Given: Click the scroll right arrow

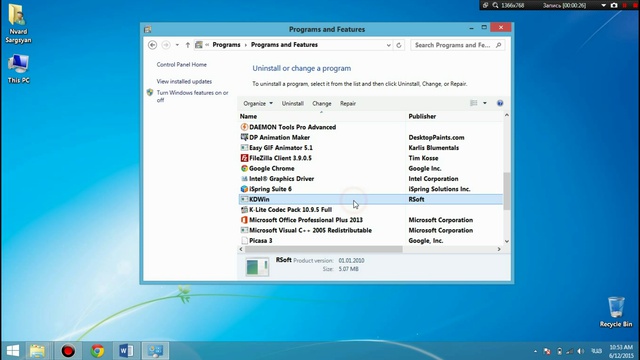Looking at the screenshot, I should pos(499,249).
